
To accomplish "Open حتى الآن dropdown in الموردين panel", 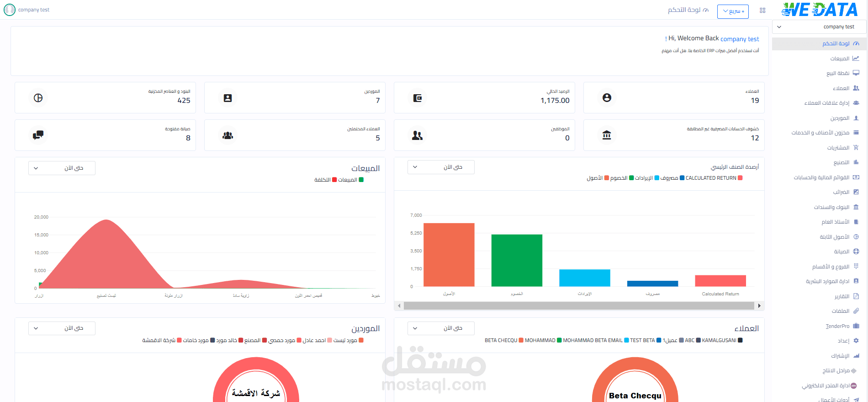I will 62,328.
